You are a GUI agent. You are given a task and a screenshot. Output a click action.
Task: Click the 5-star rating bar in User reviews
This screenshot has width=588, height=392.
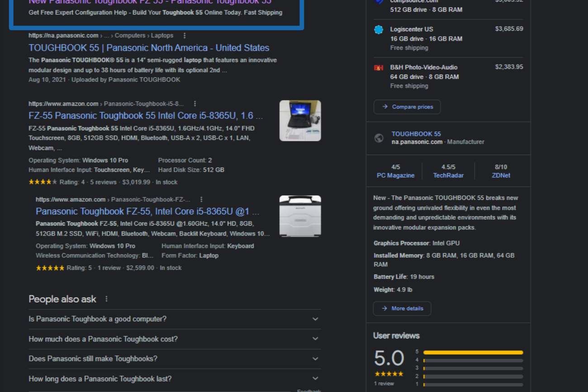[x=473, y=352]
